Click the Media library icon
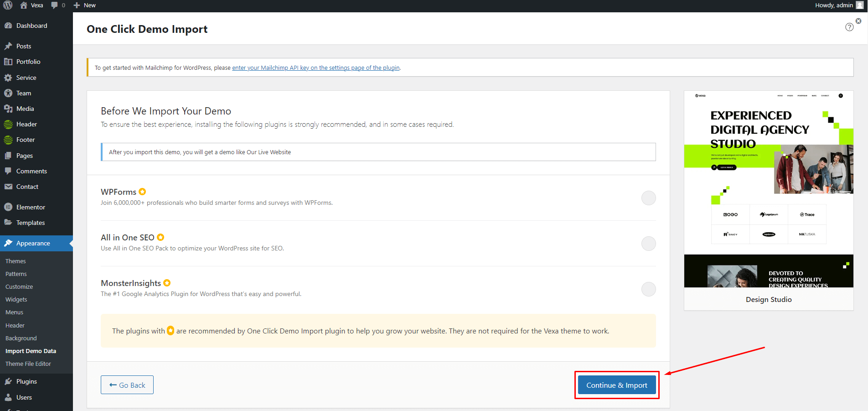868x411 pixels. tap(8, 109)
